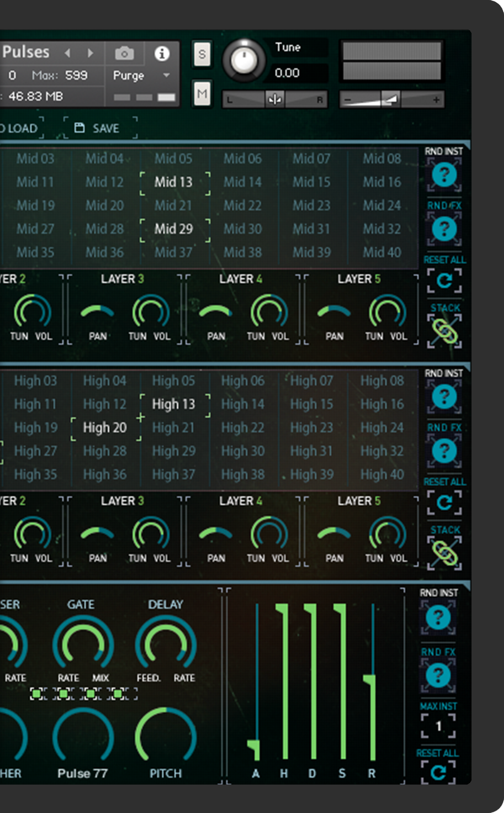Select the High 40 sample
Viewport: 504px width, 813px height.
[x=382, y=474]
